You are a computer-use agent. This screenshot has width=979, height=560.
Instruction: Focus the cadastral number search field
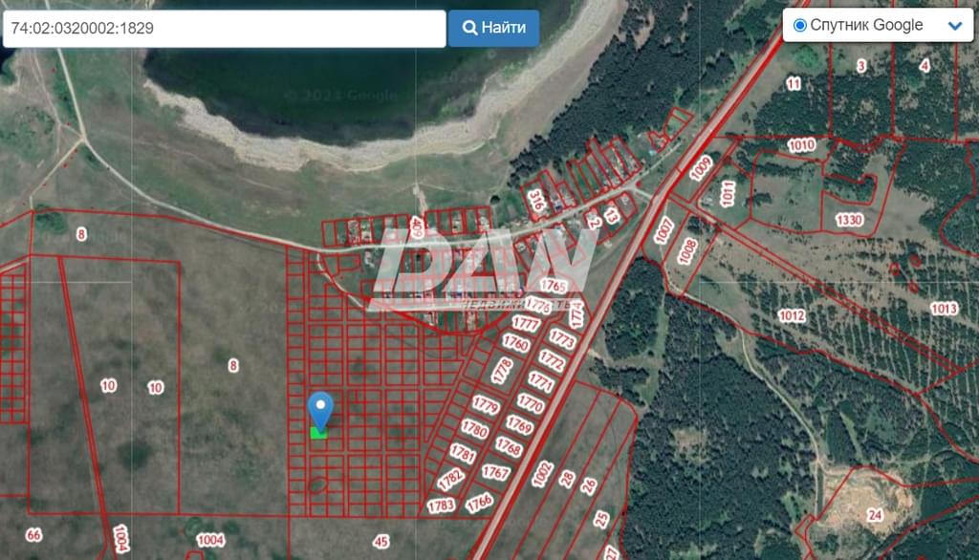coord(224,28)
